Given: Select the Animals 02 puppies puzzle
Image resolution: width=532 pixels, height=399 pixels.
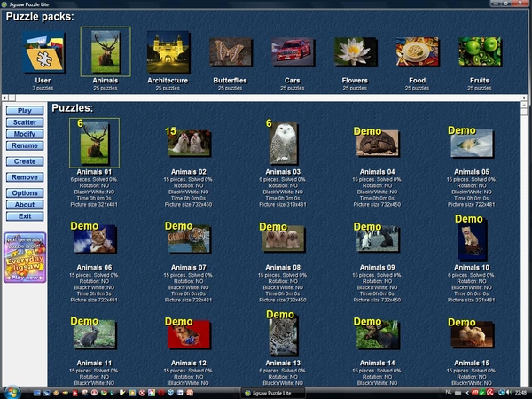Looking at the screenshot, I should (x=190, y=144).
